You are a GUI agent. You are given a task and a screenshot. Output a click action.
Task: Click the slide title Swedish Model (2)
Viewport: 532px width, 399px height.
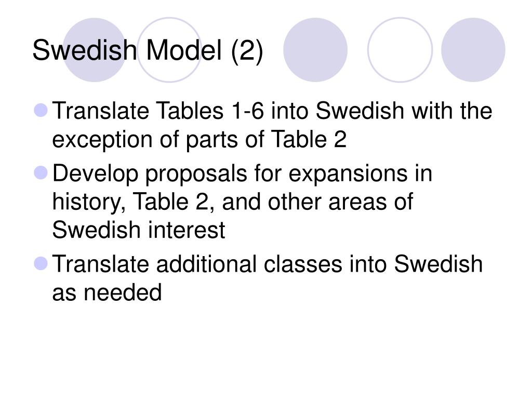tap(148, 50)
